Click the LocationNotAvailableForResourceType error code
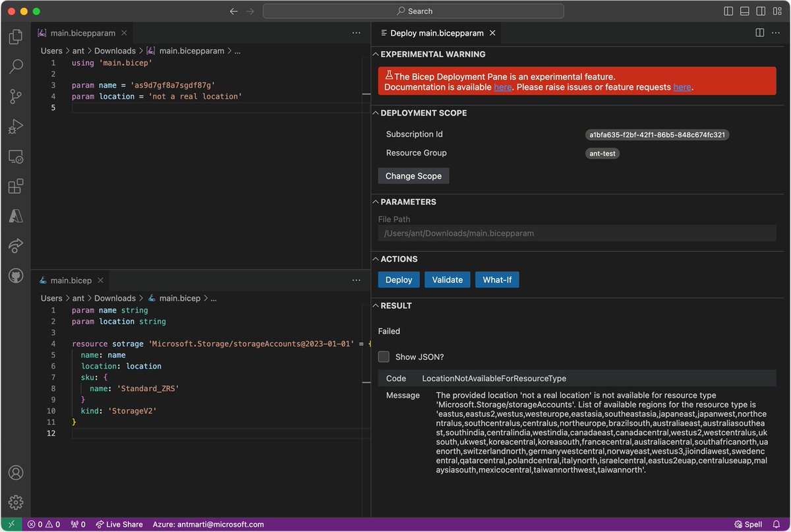The height and width of the screenshot is (532, 791). pos(494,378)
